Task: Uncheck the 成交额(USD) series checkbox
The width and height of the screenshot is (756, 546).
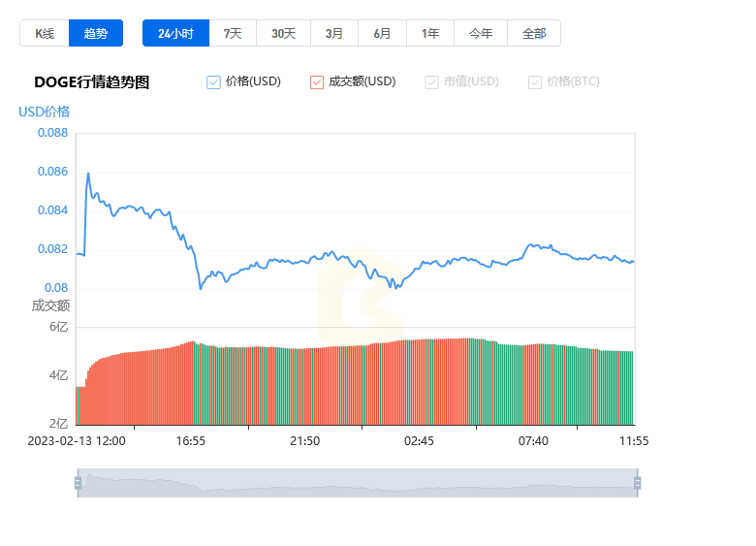Action: [317, 82]
